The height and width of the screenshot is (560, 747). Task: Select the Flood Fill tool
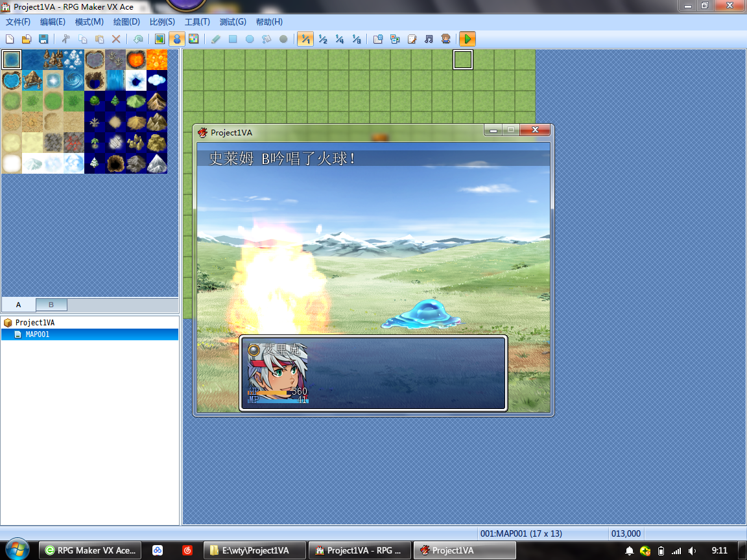[x=267, y=39]
